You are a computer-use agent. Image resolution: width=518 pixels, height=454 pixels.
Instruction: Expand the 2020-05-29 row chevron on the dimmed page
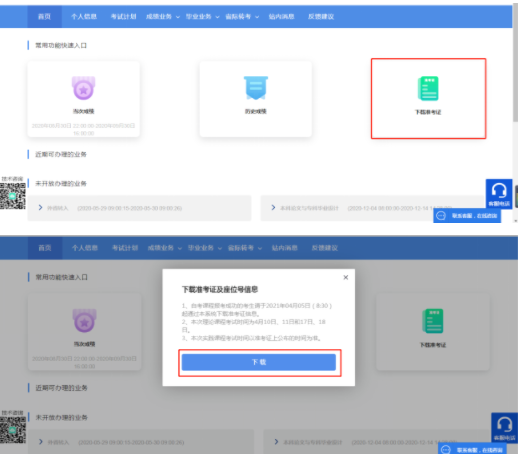point(41,442)
